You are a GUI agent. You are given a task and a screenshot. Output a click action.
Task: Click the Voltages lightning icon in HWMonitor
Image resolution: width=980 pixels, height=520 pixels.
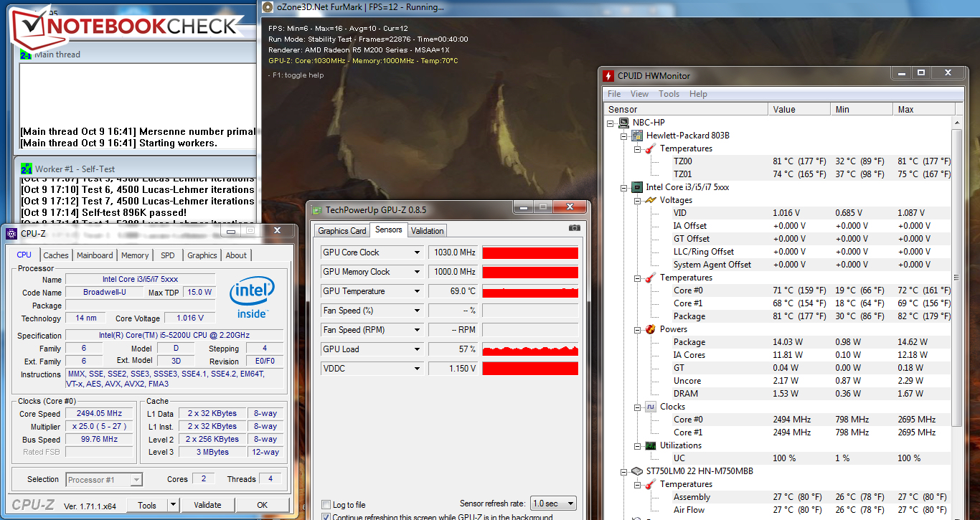pos(651,200)
